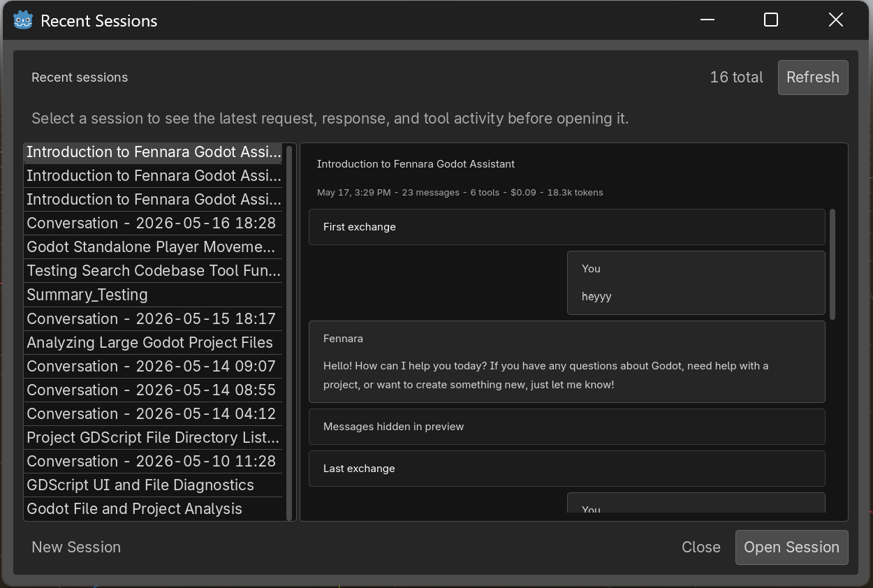The width and height of the screenshot is (873, 588).
Task: Select Analyzing Large Godot Project Files session
Action: [x=154, y=342]
